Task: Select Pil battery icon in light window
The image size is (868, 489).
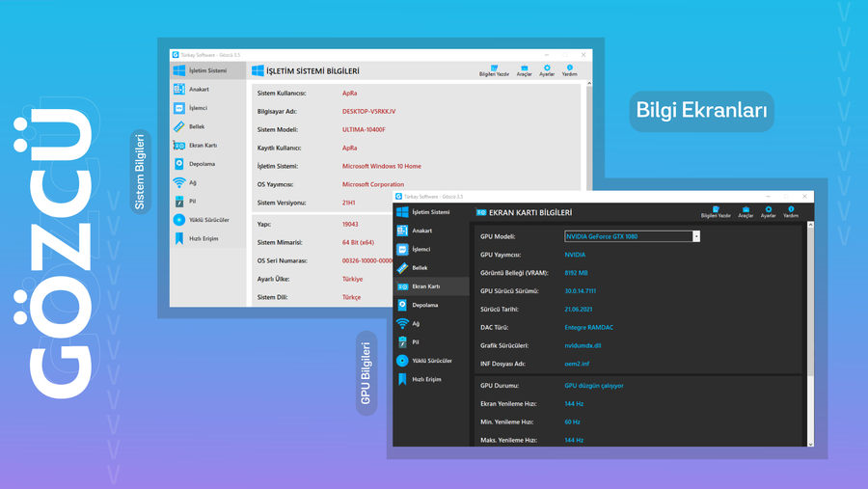Action: coord(178,201)
